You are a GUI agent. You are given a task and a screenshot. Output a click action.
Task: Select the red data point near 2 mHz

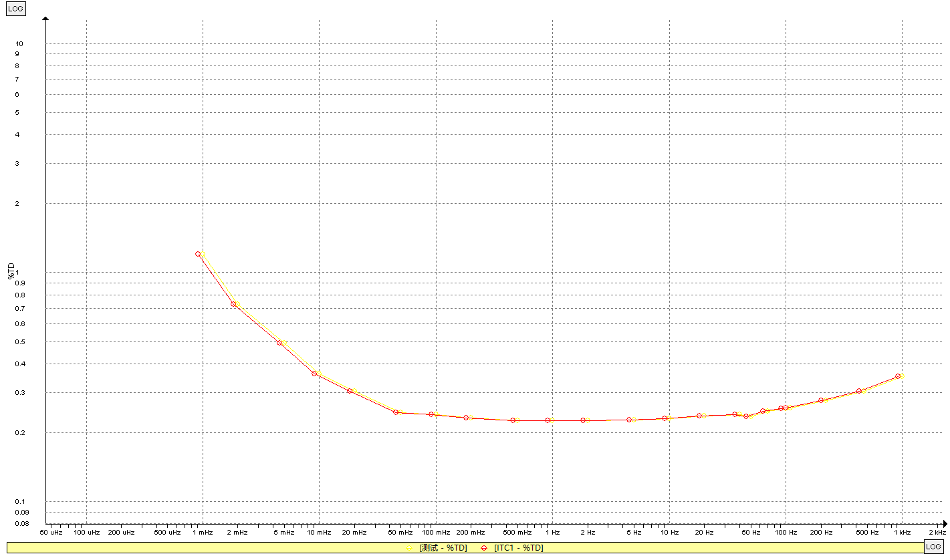point(233,304)
